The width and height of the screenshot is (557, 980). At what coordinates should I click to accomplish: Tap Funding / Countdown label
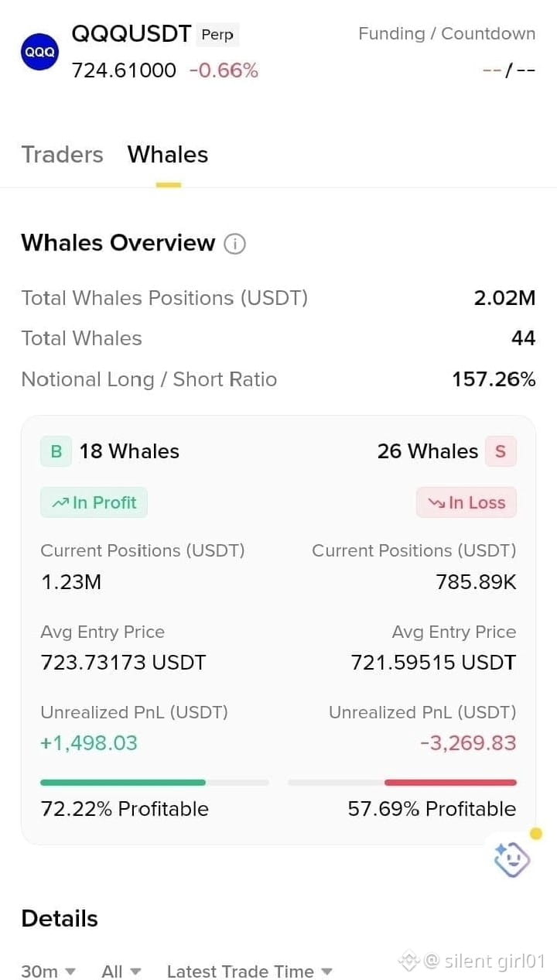(x=447, y=34)
